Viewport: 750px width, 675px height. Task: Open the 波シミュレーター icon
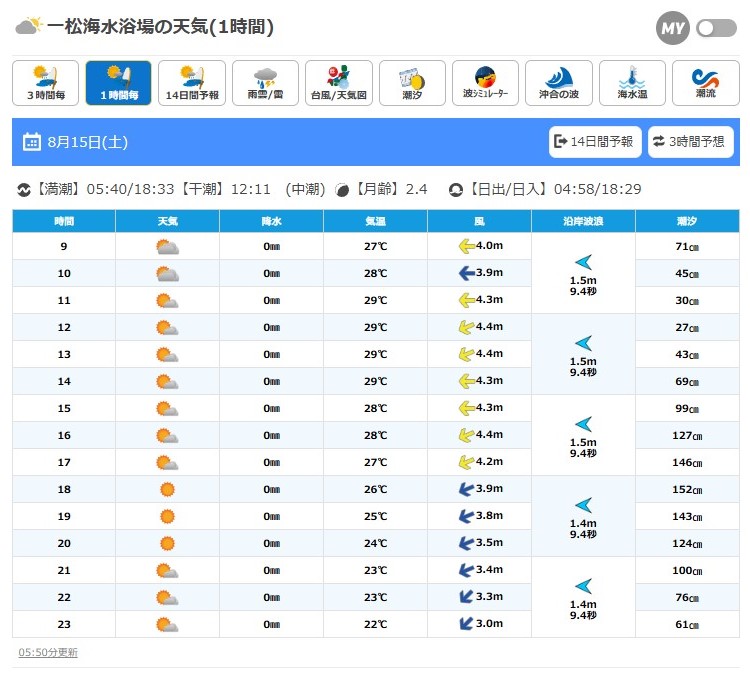[485, 83]
